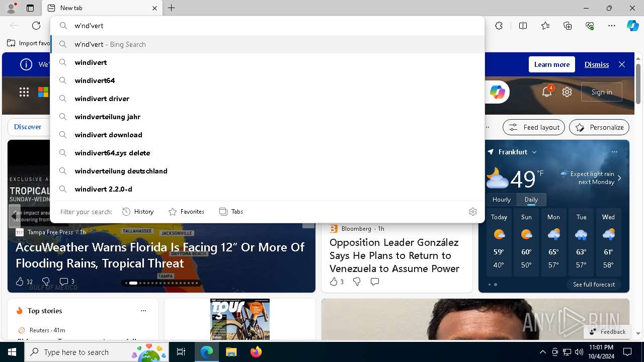Open Settings and more ellipsis menu
Screen dimensions: 644x362
(612, 26)
